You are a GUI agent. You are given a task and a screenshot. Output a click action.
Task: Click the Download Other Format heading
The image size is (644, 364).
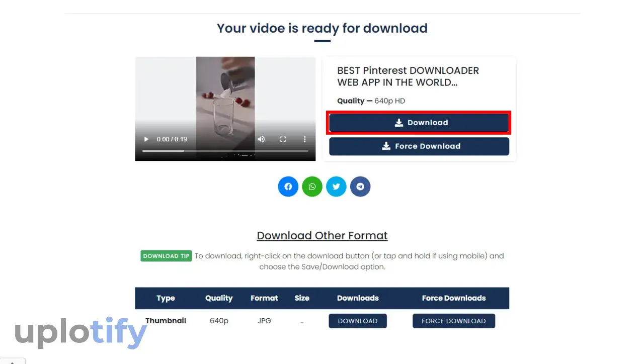point(322,236)
